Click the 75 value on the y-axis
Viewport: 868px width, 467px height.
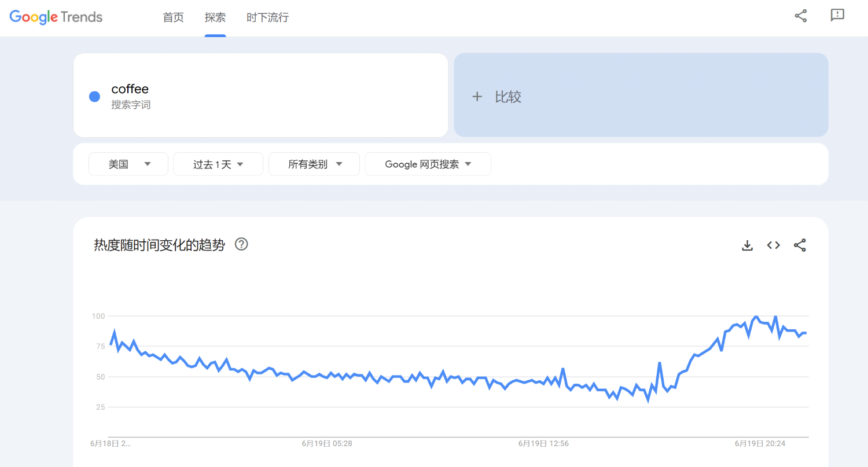(x=100, y=347)
